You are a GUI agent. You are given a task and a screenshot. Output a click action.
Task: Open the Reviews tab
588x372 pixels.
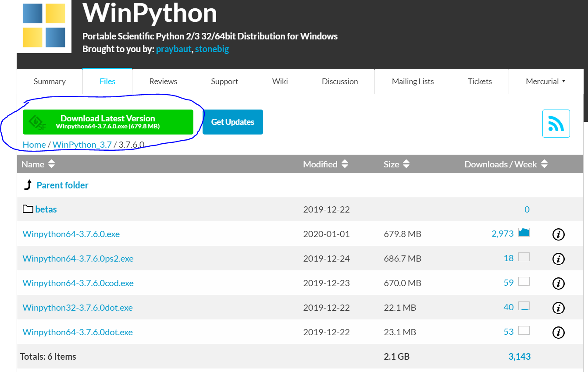pyautogui.click(x=163, y=81)
